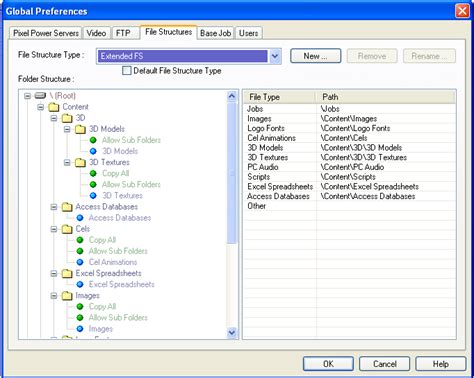Click the Rename... button
Viewport: 474px width, 378px height.
(x=429, y=56)
